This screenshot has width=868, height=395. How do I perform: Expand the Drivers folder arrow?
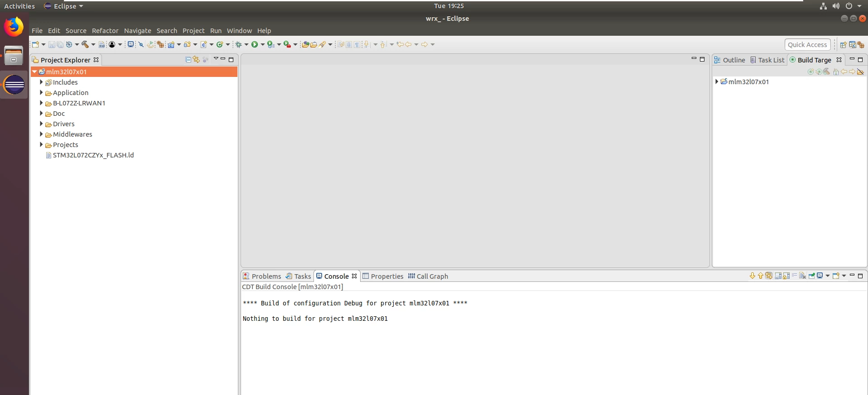click(41, 124)
